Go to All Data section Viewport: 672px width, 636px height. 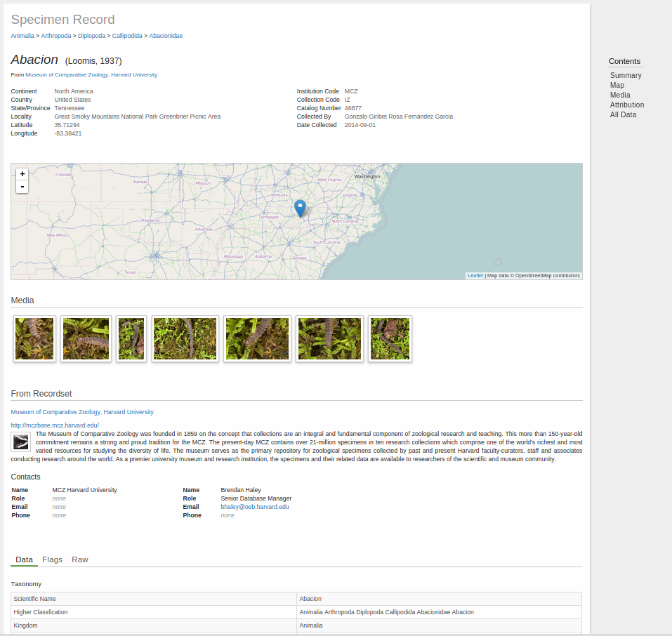(x=623, y=115)
